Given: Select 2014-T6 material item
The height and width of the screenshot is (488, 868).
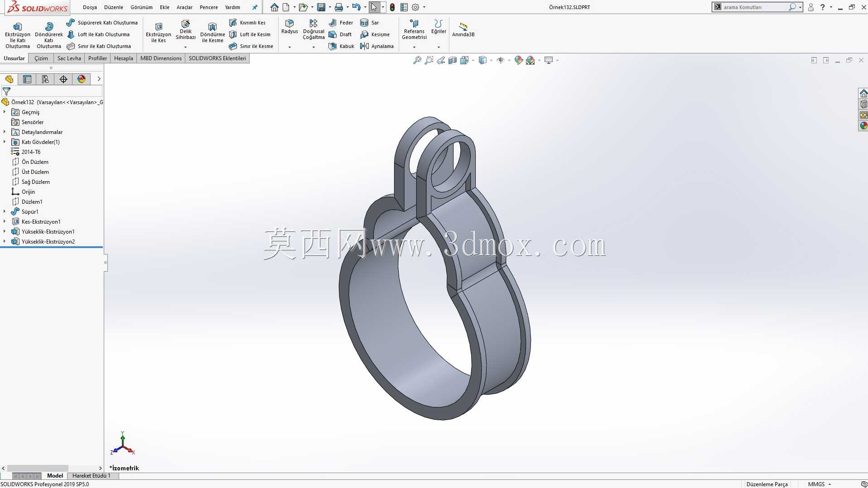Looking at the screenshot, I should point(31,152).
